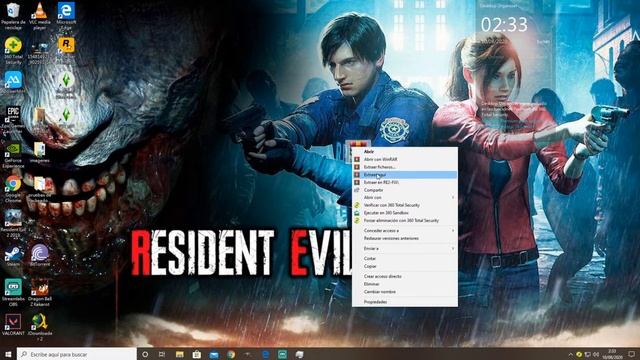
Task: Launch VALORANT from the desktop
Action: [13, 324]
